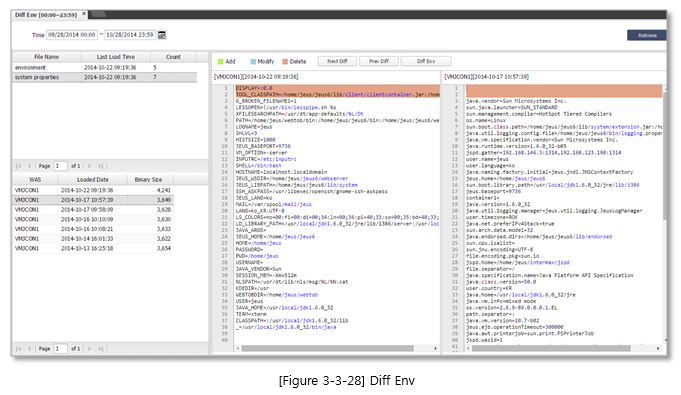Sort by File Name column header

(x=46, y=57)
